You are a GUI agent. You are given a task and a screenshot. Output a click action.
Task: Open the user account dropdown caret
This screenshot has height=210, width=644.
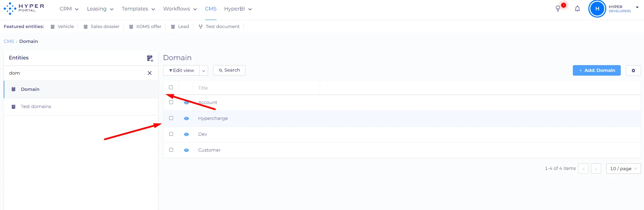click(637, 7)
